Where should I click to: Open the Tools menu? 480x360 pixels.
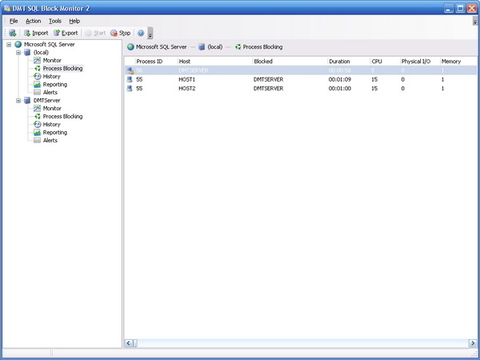pyautogui.click(x=55, y=21)
